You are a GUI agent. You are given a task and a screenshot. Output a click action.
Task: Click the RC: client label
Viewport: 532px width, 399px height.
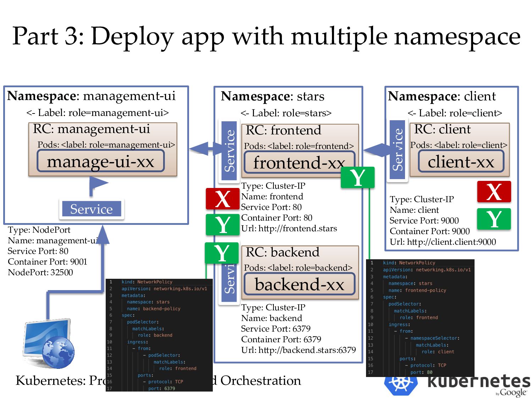point(442,129)
